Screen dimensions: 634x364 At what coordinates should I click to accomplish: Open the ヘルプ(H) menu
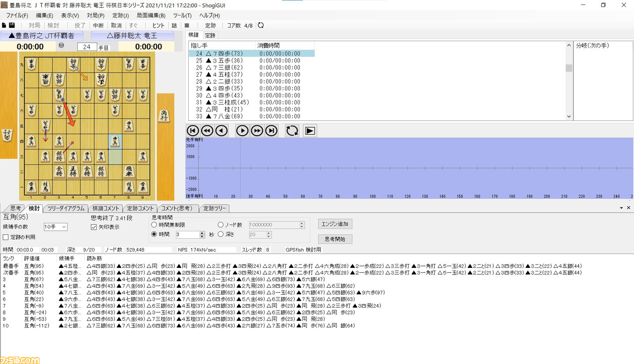210,15
